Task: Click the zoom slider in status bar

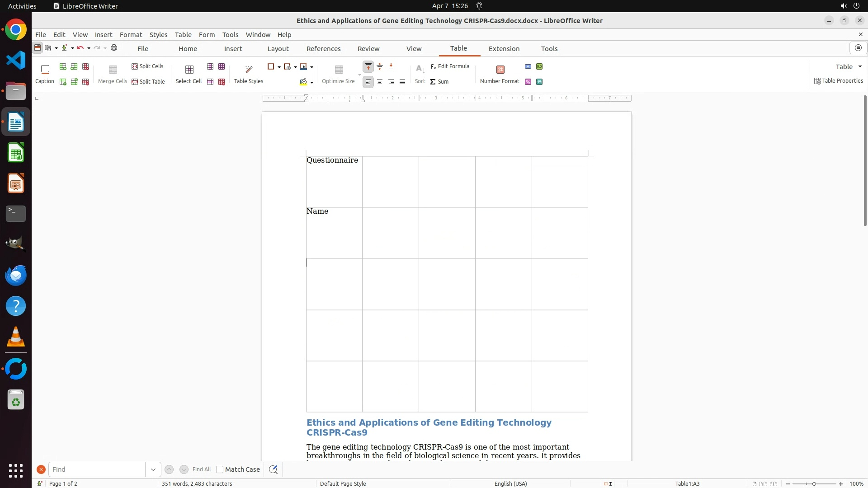Action: 814,484
